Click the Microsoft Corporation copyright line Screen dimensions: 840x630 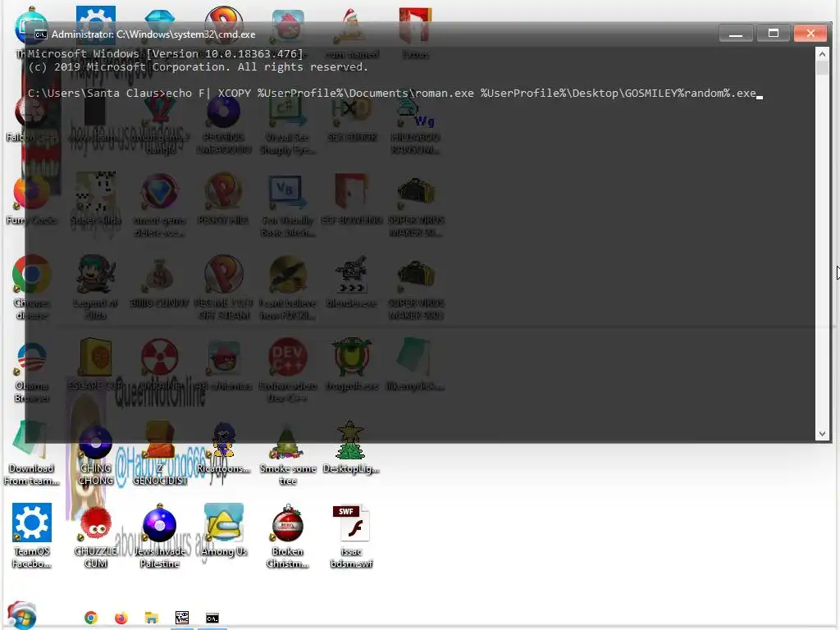[x=199, y=67]
